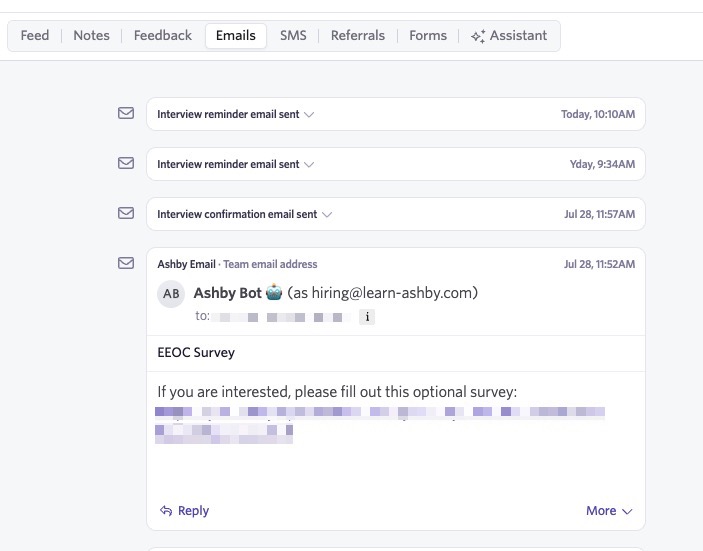Image resolution: width=703 pixels, height=551 pixels.
Task: Select the Emails tab
Action: [236, 35]
